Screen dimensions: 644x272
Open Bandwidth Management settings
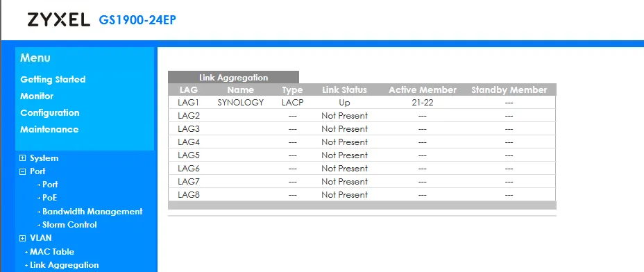point(92,212)
